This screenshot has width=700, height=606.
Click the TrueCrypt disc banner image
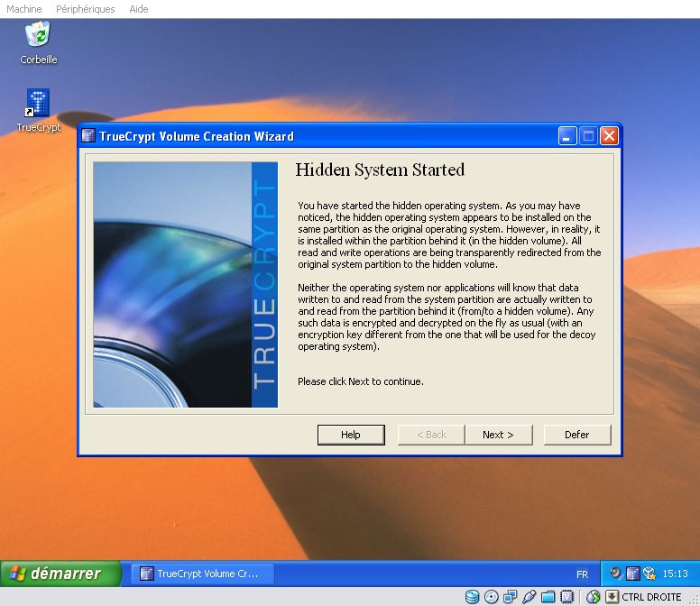(185, 284)
